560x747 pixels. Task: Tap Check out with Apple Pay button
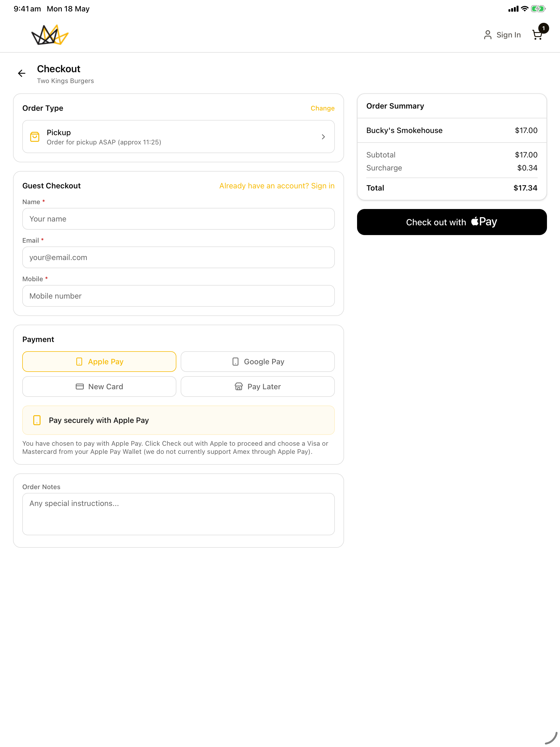(x=452, y=222)
